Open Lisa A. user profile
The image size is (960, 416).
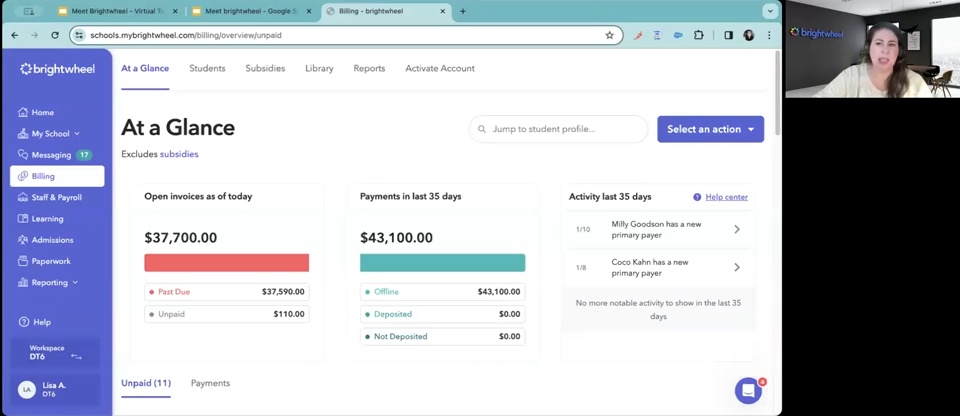pyautogui.click(x=55, y=389)
